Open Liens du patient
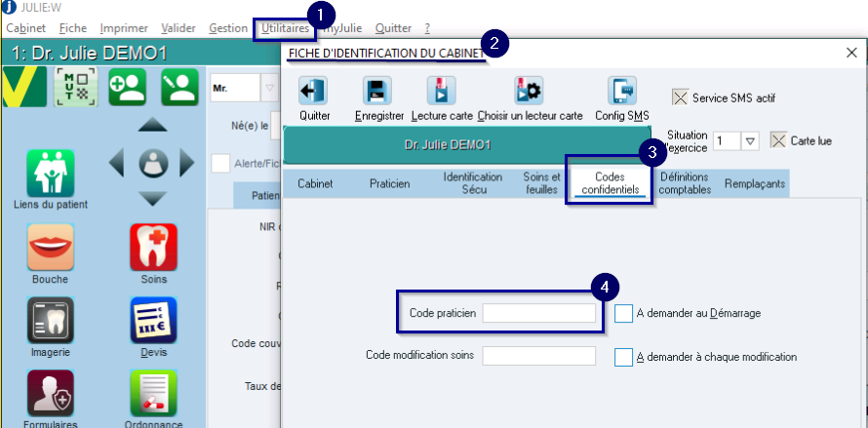The width and height of the screenshot is (868, 428). click(x=51, y=174)
